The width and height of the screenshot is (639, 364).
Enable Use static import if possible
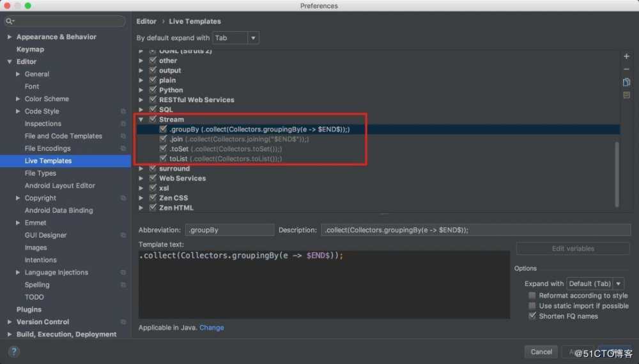pyautogui.click(x=532, y=305)
